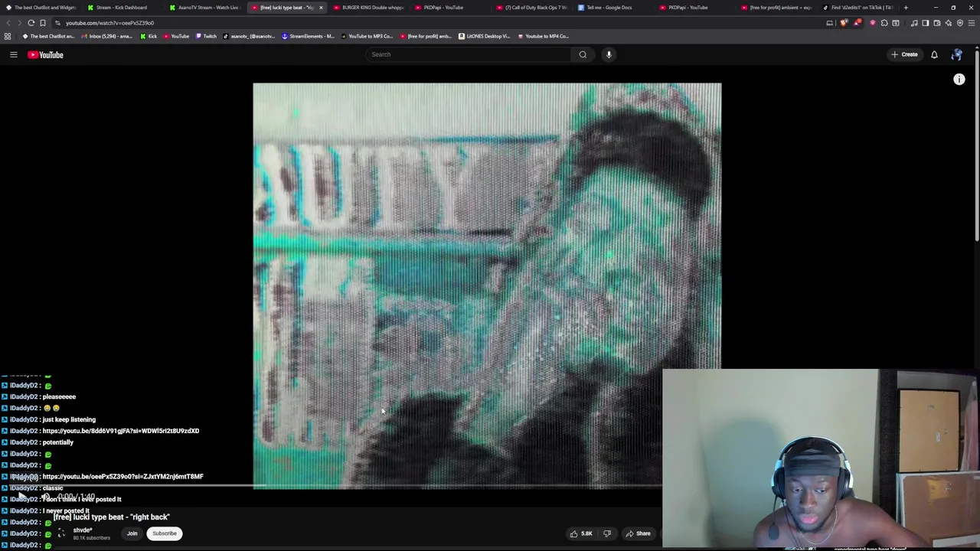980x551 pixels.
Task: Switch to Stream - Kick Dashboard tab
Action: click(x=121, y=8)
